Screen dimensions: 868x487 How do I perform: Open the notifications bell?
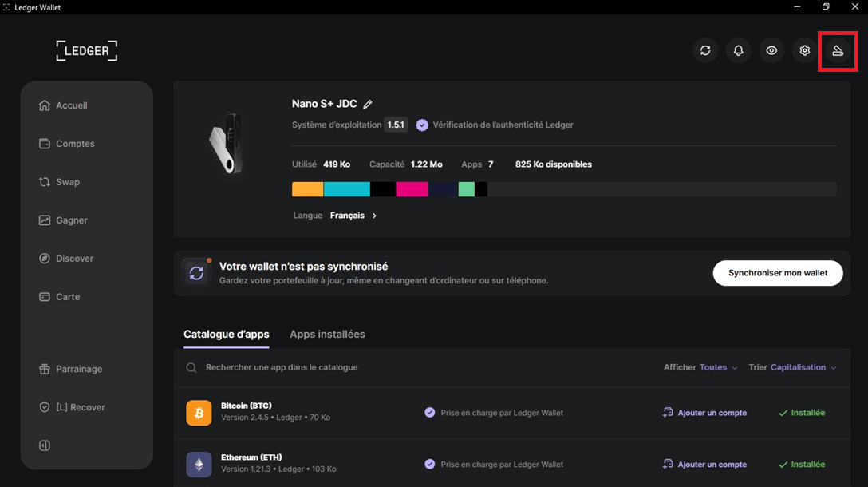point(739,51)
